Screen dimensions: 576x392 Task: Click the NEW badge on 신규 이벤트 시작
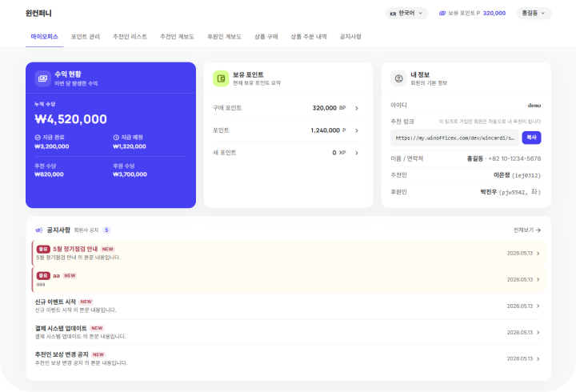(86, 302)
